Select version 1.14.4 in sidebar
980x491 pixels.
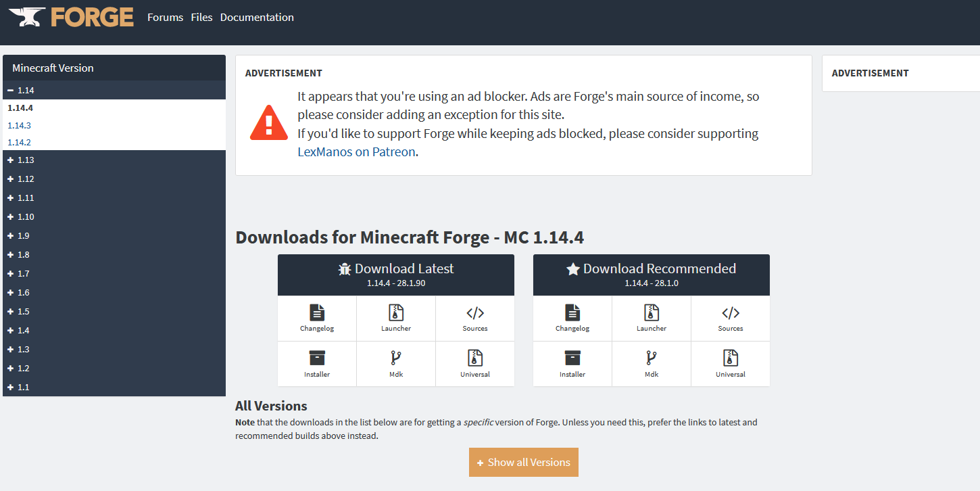pos(20,108)
